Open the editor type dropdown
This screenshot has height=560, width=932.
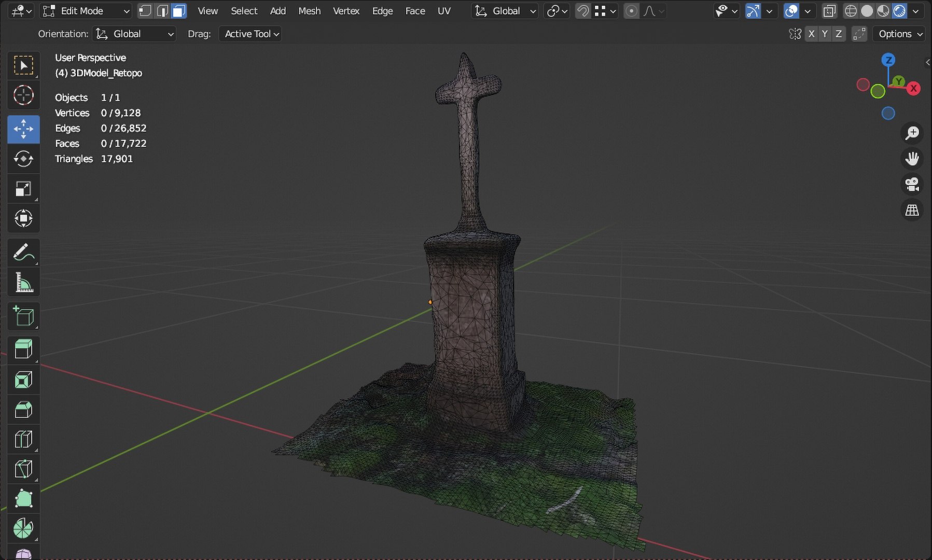21,11
